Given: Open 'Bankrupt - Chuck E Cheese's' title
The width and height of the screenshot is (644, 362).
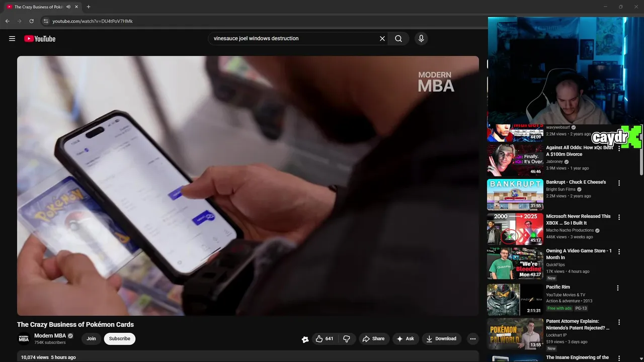Looking at the screenshot, I should click(576, 182).
